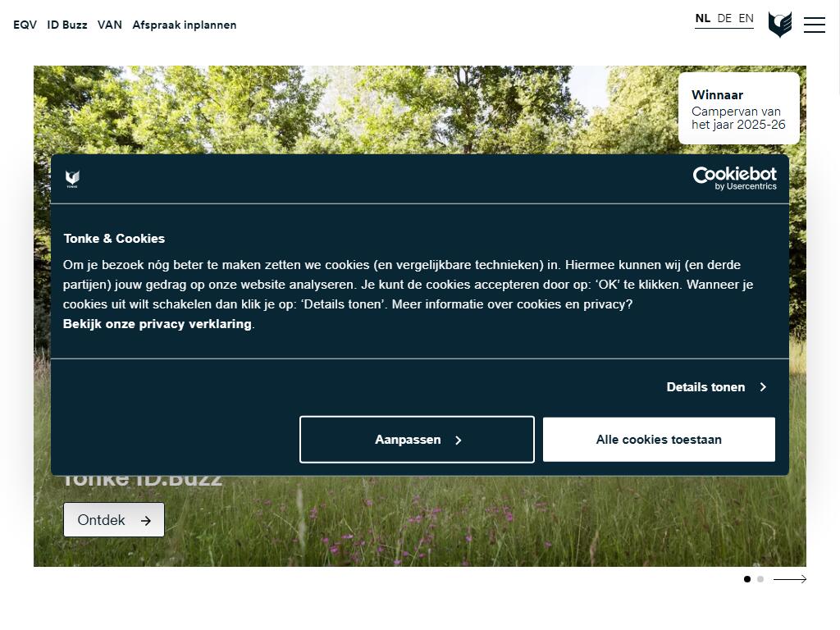Open the hamburger menu

coord(814,25)
